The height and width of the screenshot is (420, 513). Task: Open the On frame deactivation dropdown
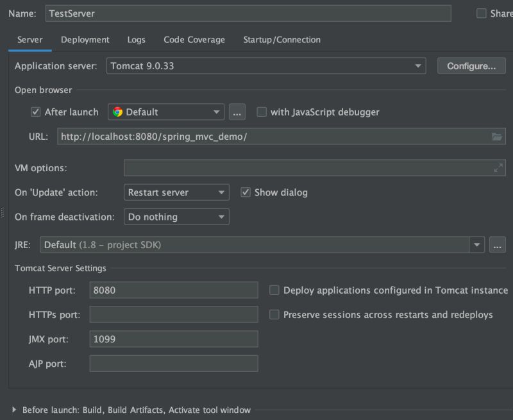[x=222, y=217]
